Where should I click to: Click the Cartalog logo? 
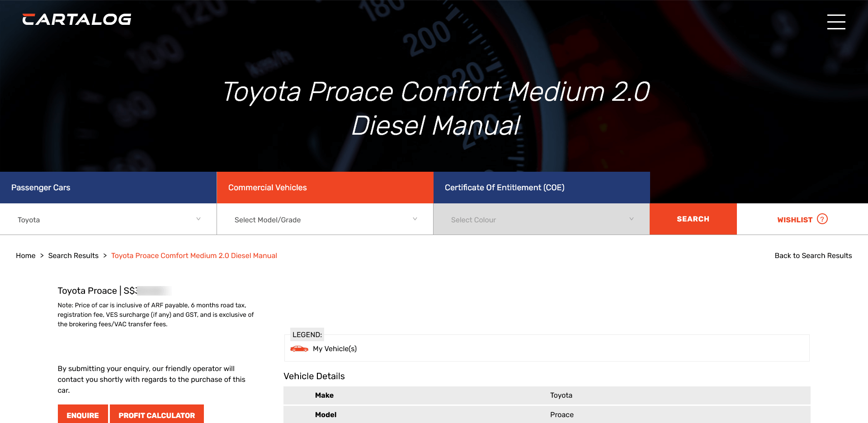[x=77, y=19]
